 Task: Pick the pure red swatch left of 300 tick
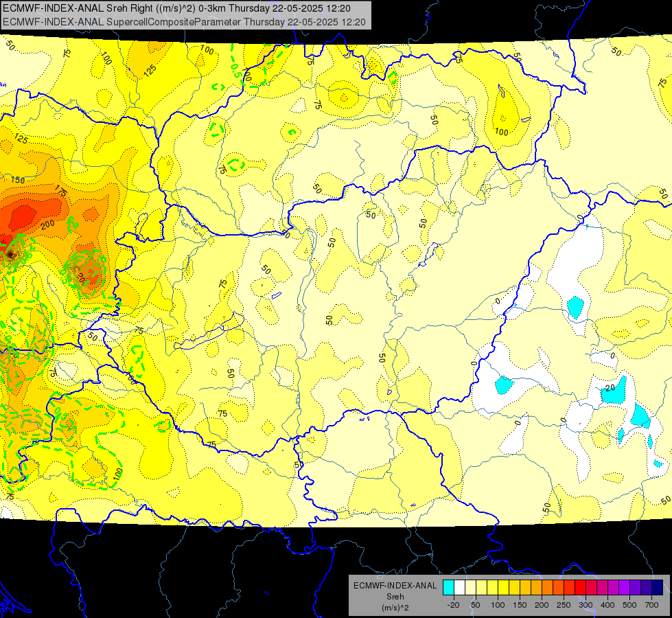coord(580,587)
